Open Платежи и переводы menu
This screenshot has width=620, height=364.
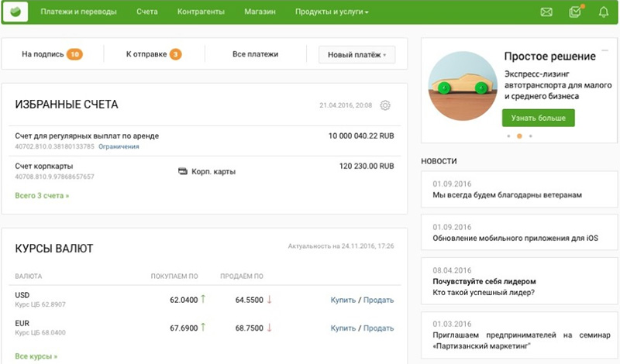[78, 12]
